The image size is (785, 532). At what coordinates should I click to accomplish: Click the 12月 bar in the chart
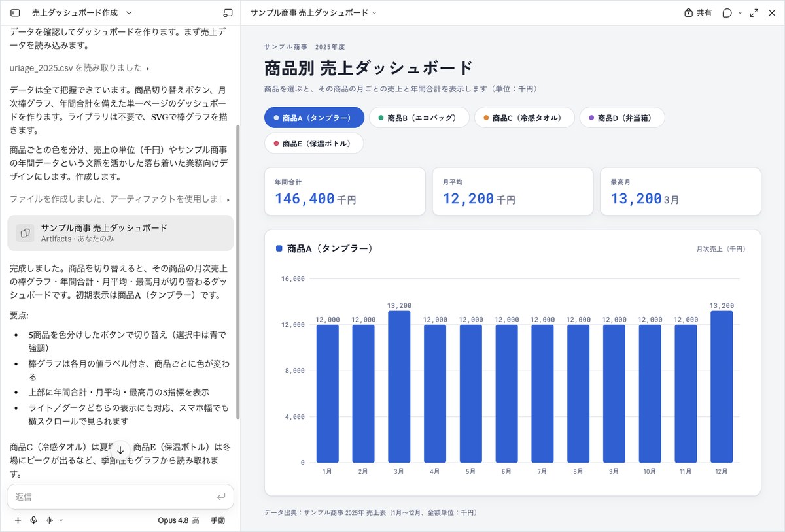[x=722, y=387]
